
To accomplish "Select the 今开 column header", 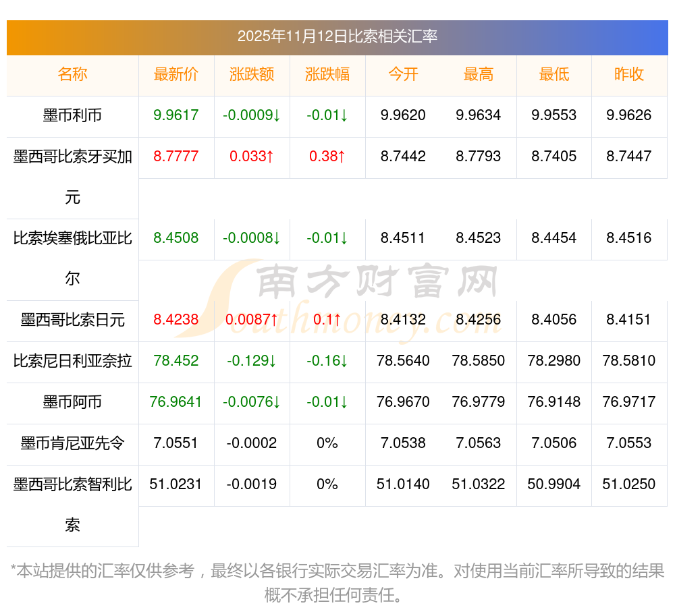I will [403, 74].
